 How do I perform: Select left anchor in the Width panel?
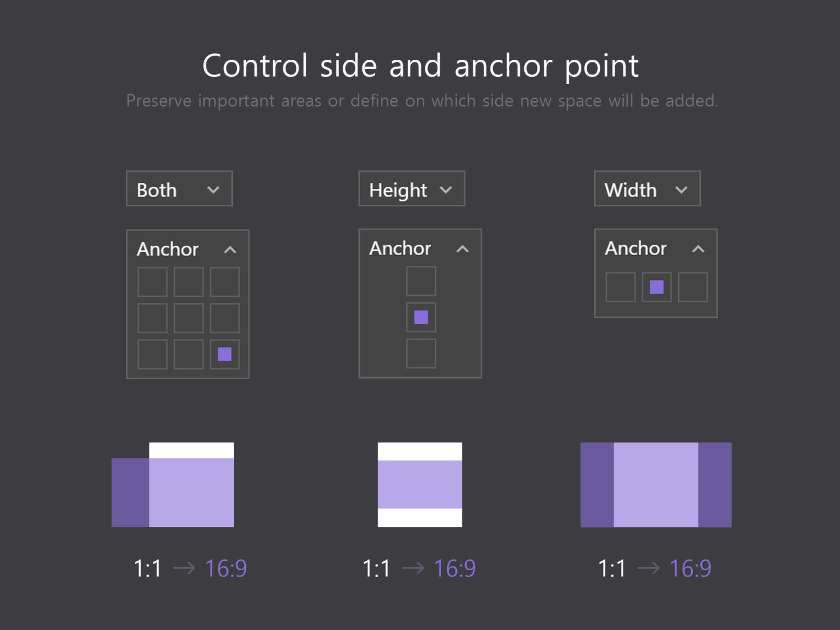[620, 287]
